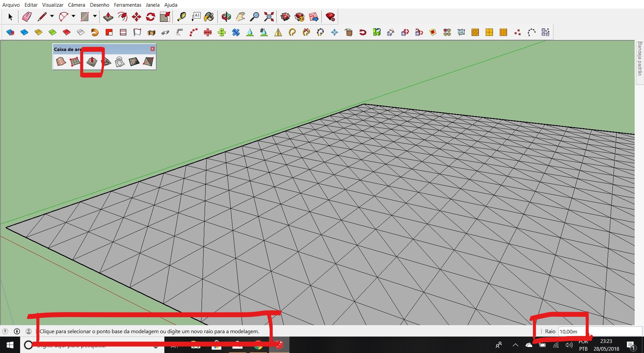Choose the Zoom magnifier tool
Screen dimensions: 644x353
click(x=255, y=17)
